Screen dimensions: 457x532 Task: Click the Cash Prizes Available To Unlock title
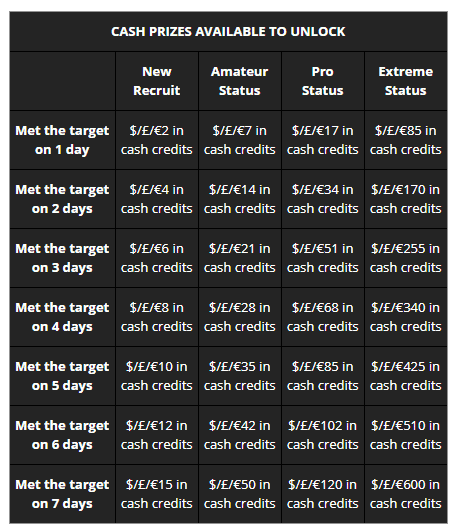[228, 32]
